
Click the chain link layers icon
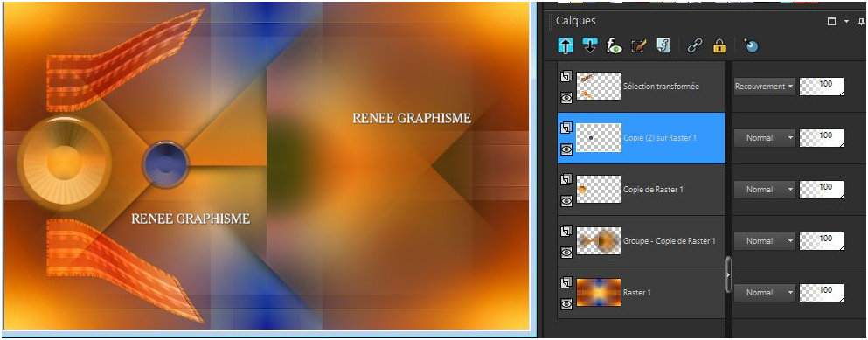point(694,46)
